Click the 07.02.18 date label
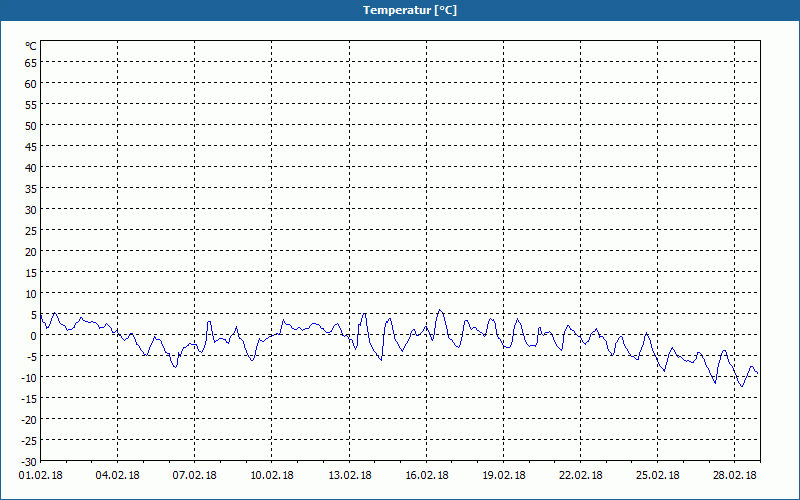The width and height of the screenshot is (800, 500). [195, 476]
